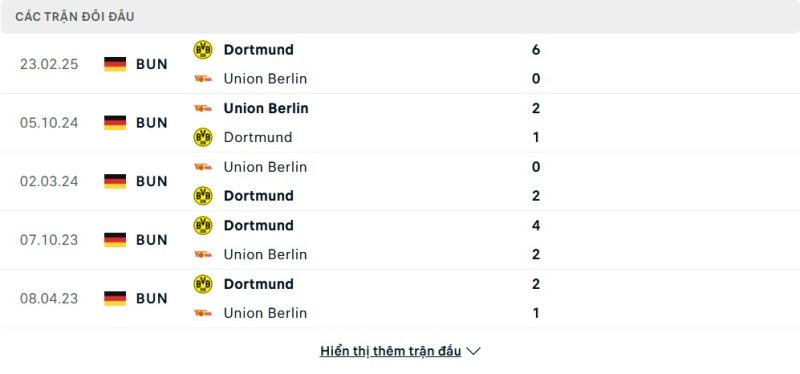800x374 pixels.
Task: Click Union Berlin logo in 05.10.24 match
Action: click(x=203, y=108)
